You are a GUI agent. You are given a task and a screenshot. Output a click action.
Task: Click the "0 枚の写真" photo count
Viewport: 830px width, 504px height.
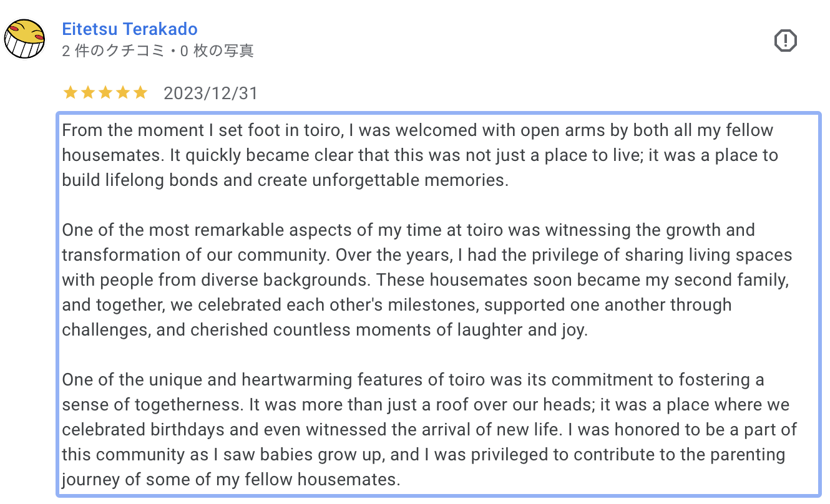coord(217,51)
